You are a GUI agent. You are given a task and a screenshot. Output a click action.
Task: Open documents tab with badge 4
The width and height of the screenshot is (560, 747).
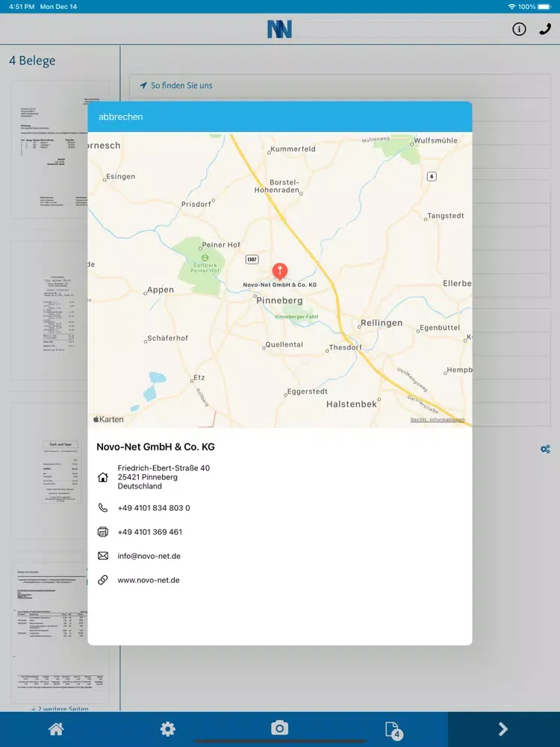[x=393, y=729]
